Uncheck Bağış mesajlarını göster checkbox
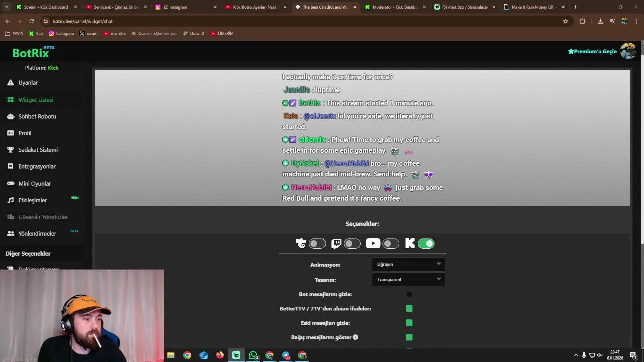Image resolution: width=644 pixels, height=362 pixels. click(409, 337)
